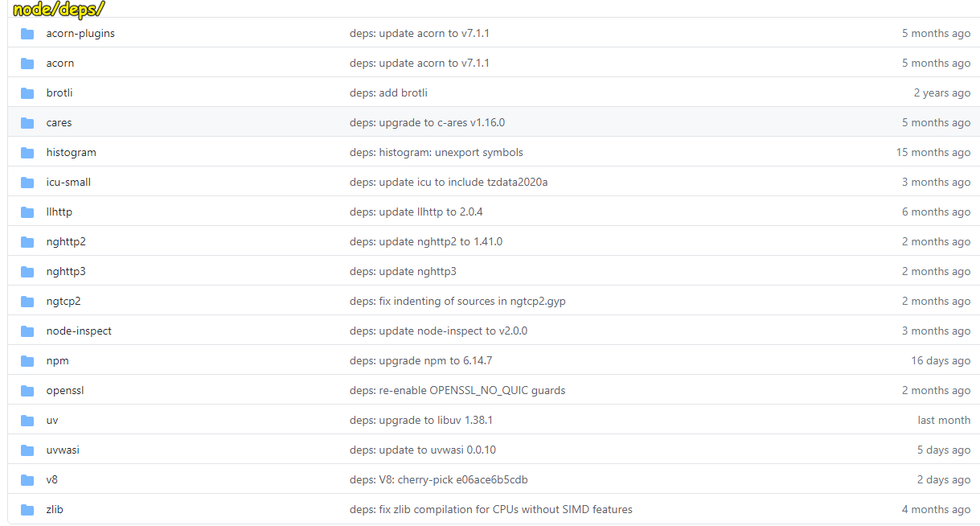Open the histogram directory link
The height and width of the screenshot is (526, 980).
tap(71, 153)
